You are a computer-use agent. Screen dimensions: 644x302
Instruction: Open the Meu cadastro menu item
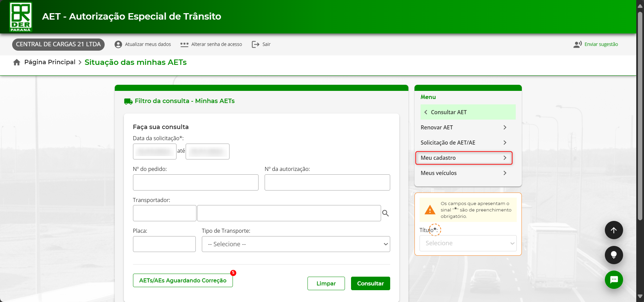pyautogui.click(x=464, y=158)
